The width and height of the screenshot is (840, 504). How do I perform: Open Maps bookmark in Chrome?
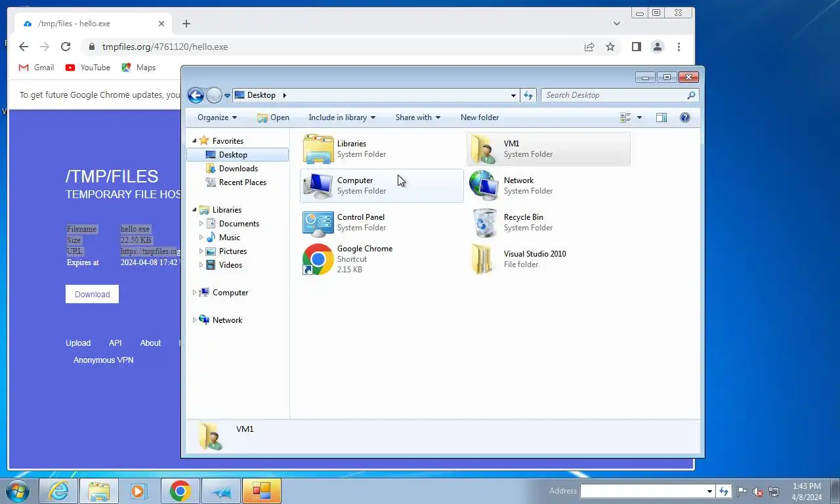pos(138,68)
